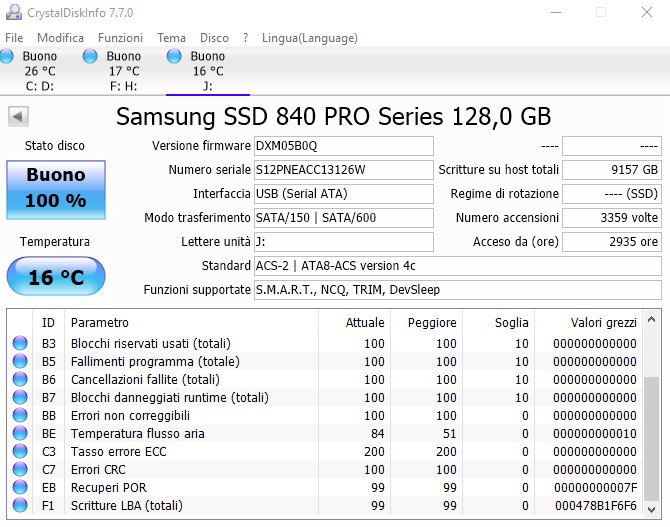The height and width of the screenshot is (527, 670).
Task: Click the Peggiore column header
Action: (x=426, y=323)
